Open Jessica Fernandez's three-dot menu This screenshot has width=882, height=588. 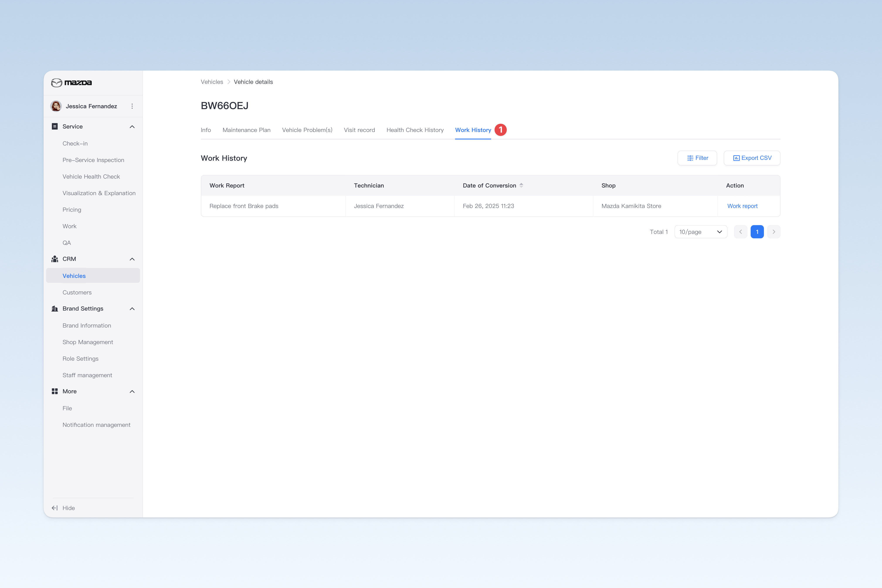pyautogui.click(x=132, y=106)
